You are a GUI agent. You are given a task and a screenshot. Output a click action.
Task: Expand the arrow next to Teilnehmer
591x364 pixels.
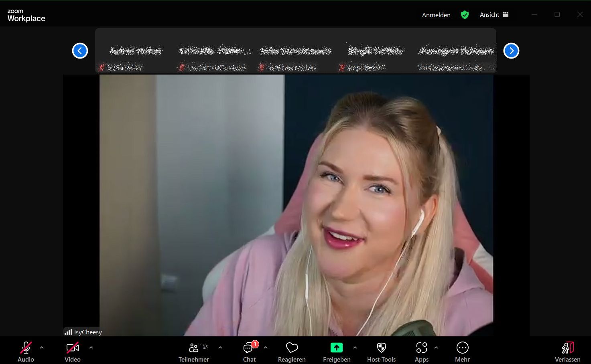tap(220, 348)
